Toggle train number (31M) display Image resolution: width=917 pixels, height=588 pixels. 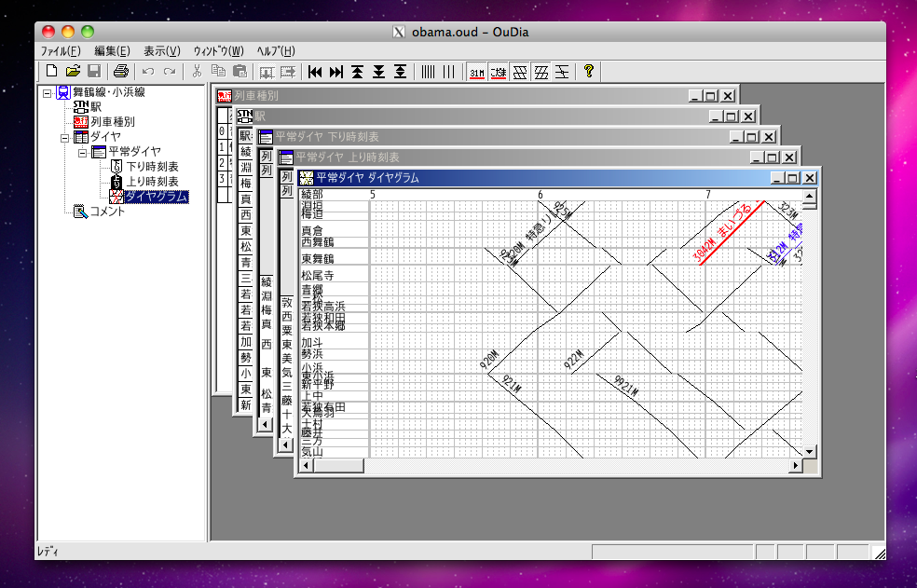[477, 71]
